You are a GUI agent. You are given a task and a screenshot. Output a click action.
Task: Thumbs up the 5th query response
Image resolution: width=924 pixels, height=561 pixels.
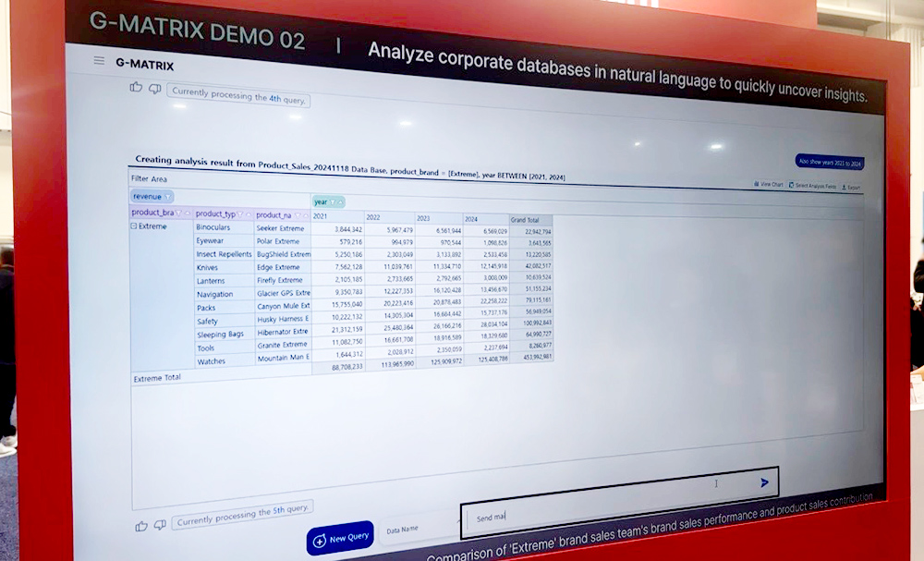click(x=141, y=526)
